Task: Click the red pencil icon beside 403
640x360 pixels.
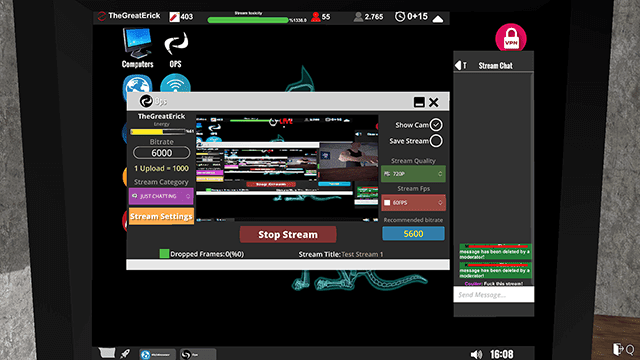Action: click(x=174, y=17)
